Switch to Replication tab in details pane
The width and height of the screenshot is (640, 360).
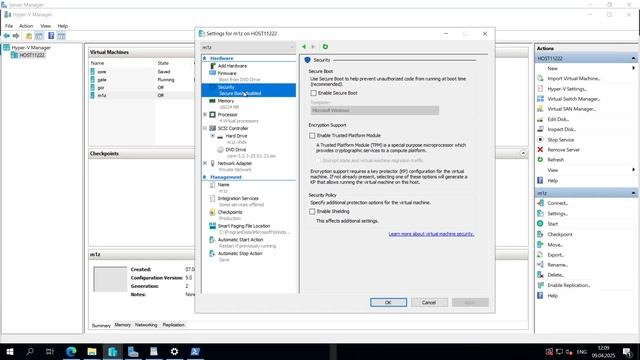tap(173, 325)
